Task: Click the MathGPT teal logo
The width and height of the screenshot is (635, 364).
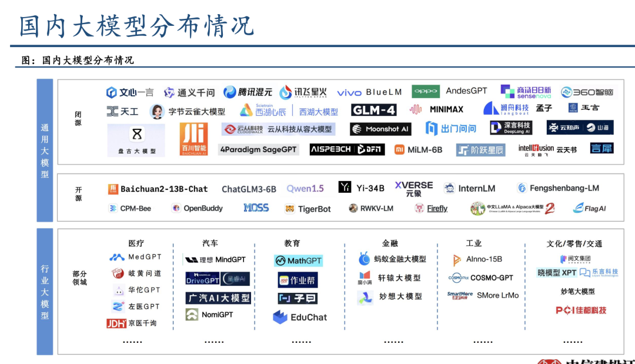Action: pyautogui.click(x=299, y=261)
